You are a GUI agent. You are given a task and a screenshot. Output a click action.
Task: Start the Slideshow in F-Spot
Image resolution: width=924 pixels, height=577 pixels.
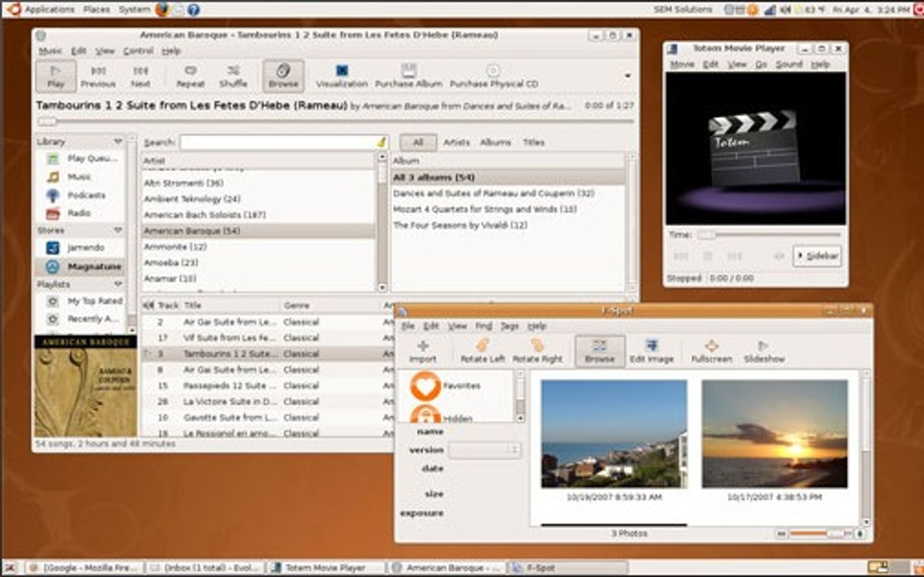click(x=764, y=351)
